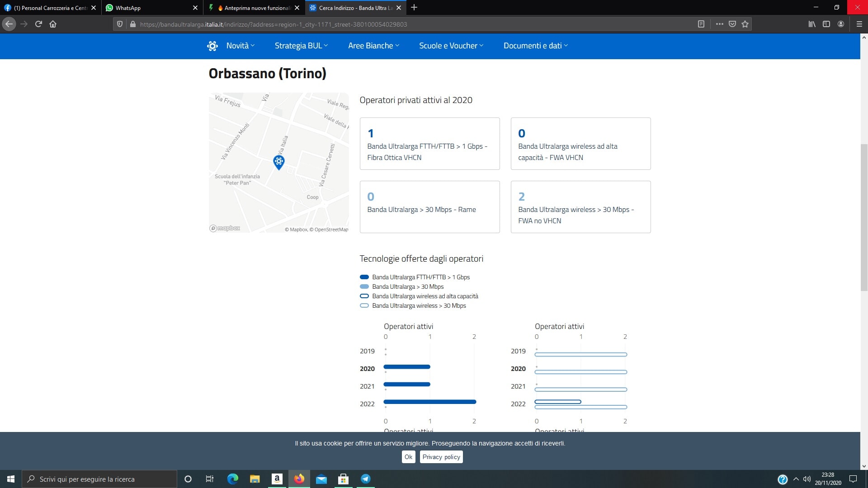Open Firefox hamburger menu
This screenshot has width=868, height=488.
coord(859,24)
